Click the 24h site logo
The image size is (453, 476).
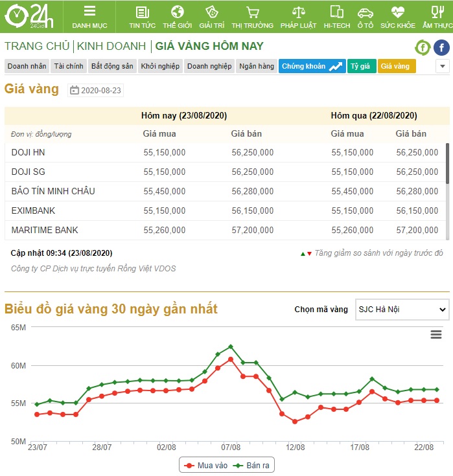click(x=29, y=16)
